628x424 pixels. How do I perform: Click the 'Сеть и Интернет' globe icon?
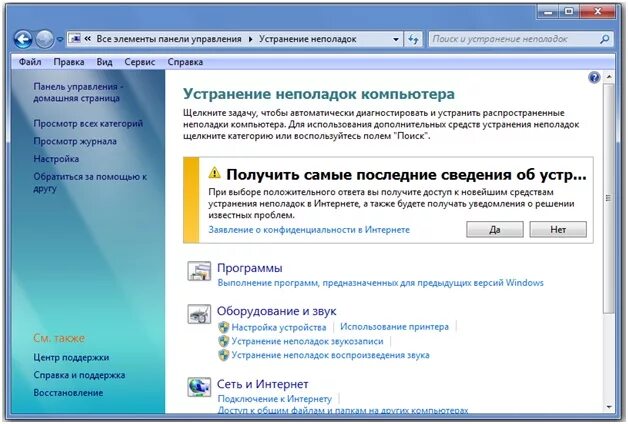(x=199, y=387)
